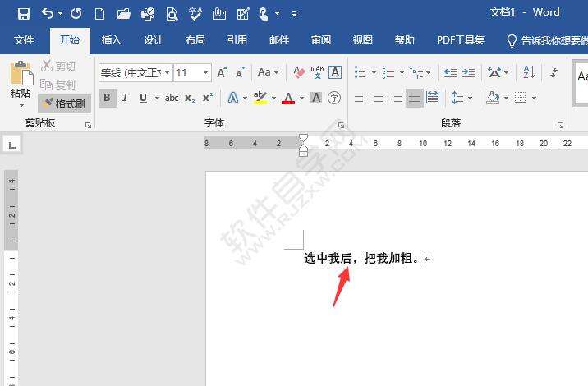The width and height of the screenshot is (588, 386).
Task: Sort text A to Z icon
Action: tap(529, 71)
